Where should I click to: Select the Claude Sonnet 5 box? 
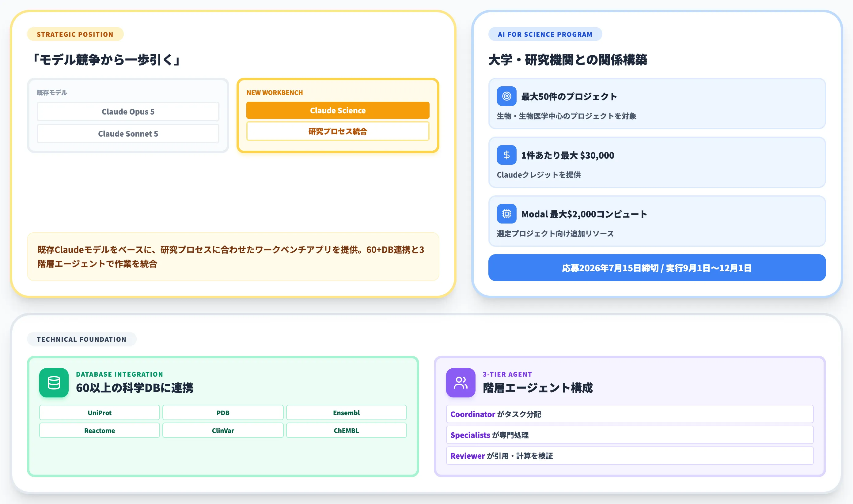128,134
